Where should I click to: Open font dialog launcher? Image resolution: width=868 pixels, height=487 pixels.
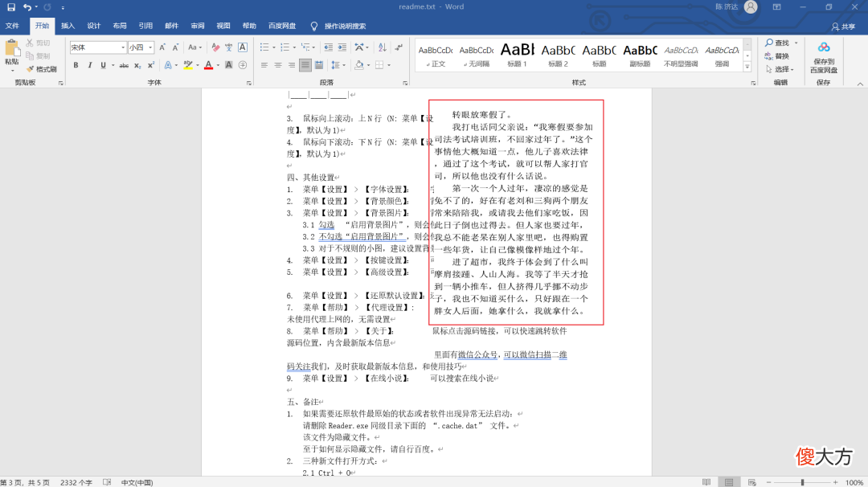click(248, 83)
